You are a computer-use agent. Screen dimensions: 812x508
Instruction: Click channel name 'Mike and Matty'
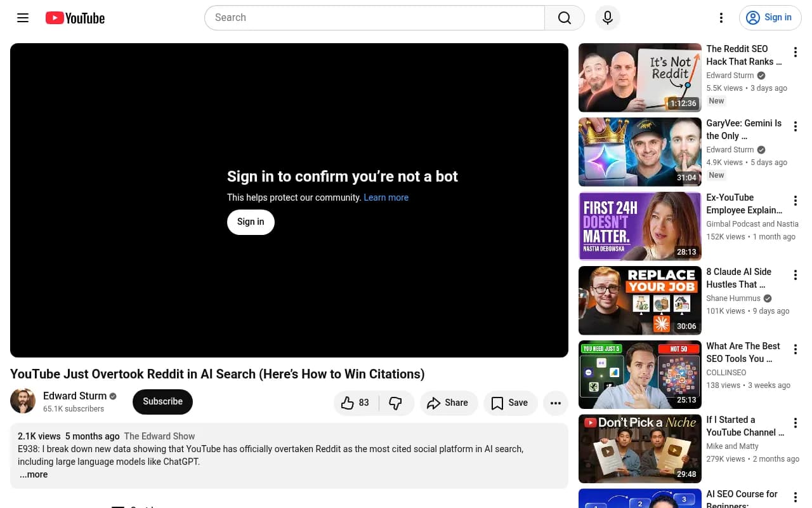coord(733,446)
